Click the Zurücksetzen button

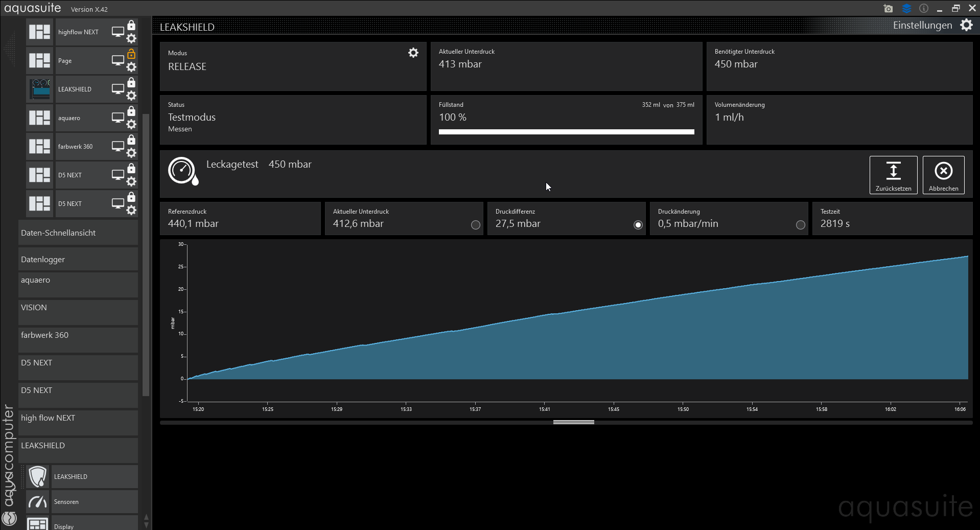[893, 175]
